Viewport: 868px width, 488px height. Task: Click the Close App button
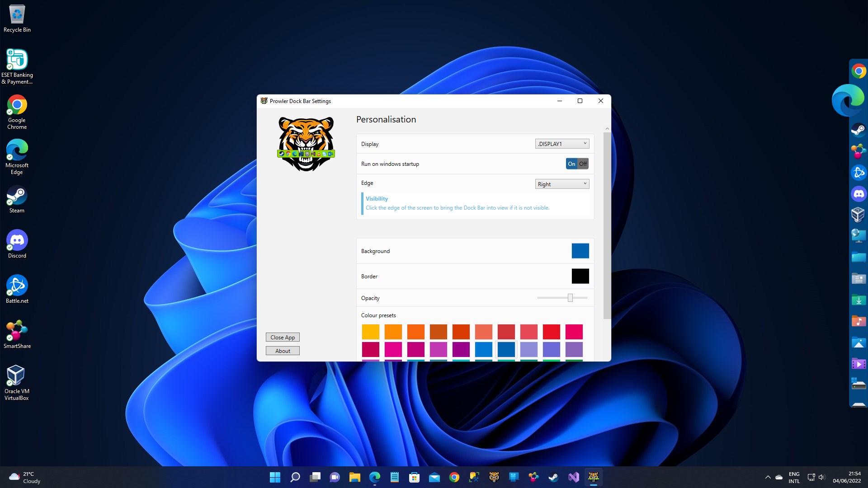pyautogui.click(x=283, y=338)
